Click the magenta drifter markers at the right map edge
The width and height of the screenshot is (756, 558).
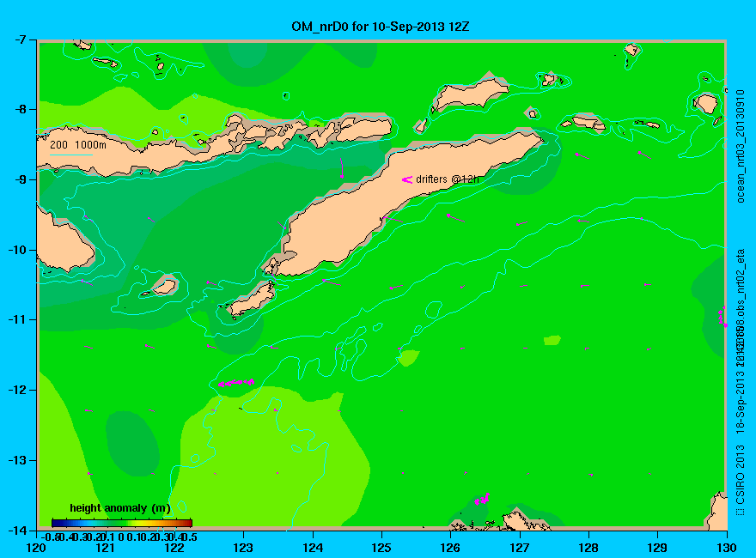click(x=722, y=317)
